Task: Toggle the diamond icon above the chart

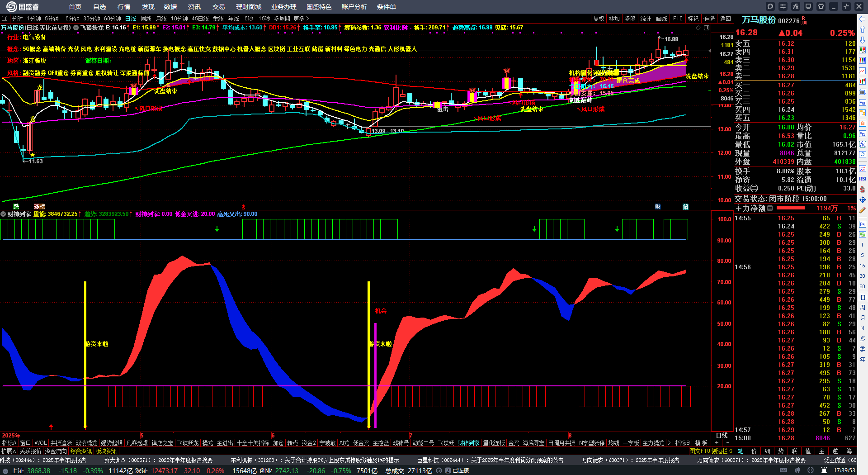Action: point(698,28)
